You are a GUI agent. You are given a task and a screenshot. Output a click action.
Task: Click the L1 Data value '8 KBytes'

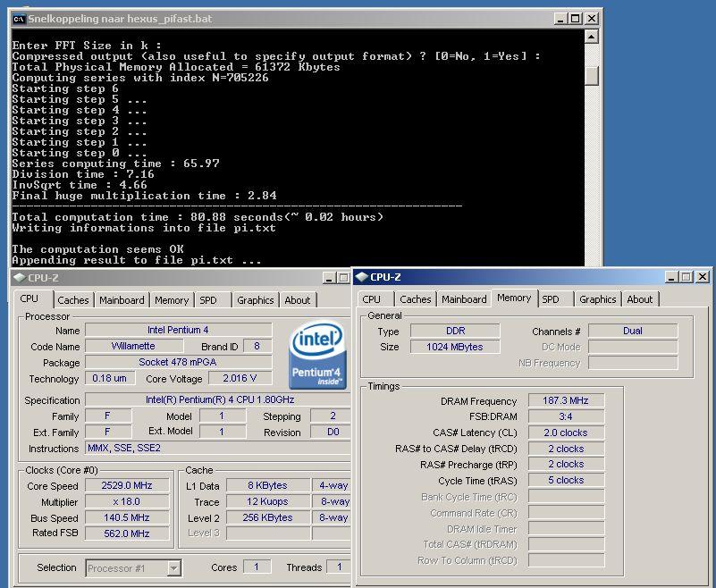268,485
